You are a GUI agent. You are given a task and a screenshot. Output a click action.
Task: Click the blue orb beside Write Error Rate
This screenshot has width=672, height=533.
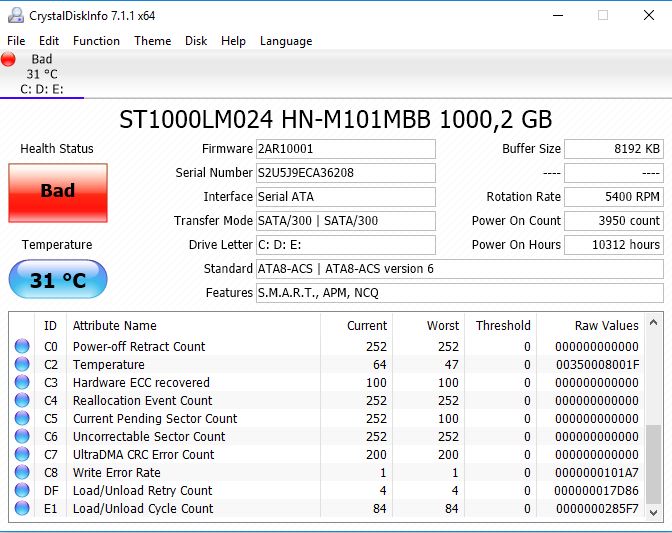point(22,472)
